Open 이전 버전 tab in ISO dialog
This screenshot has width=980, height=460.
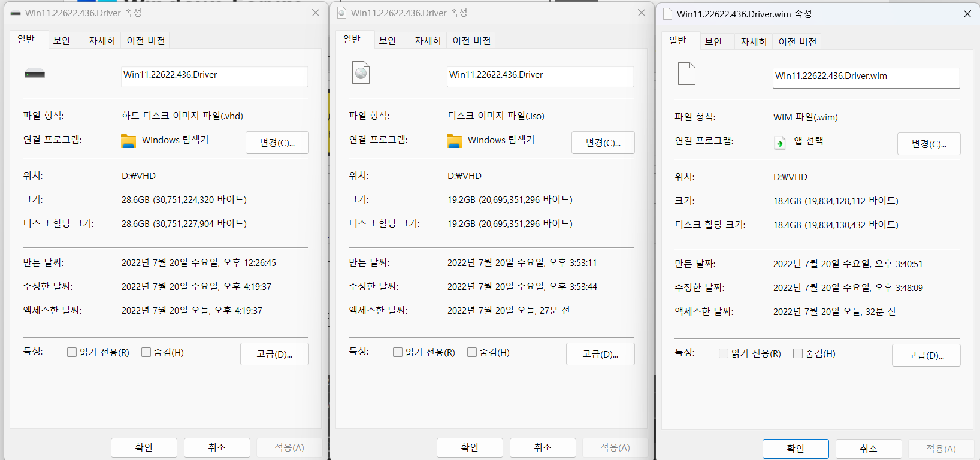tap(471, 40)
